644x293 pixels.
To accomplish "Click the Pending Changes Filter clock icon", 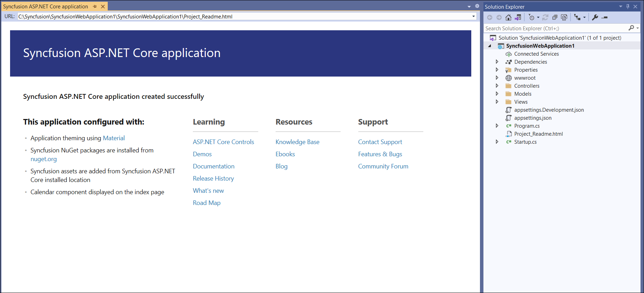I will point(531,17).
